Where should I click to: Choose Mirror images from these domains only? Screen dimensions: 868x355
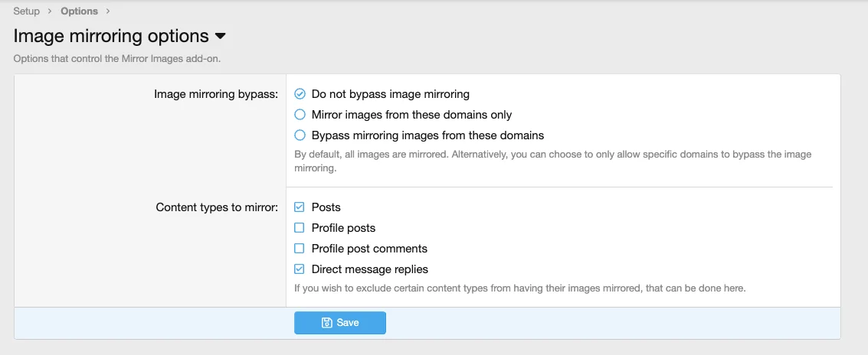(x=300, y=115)
